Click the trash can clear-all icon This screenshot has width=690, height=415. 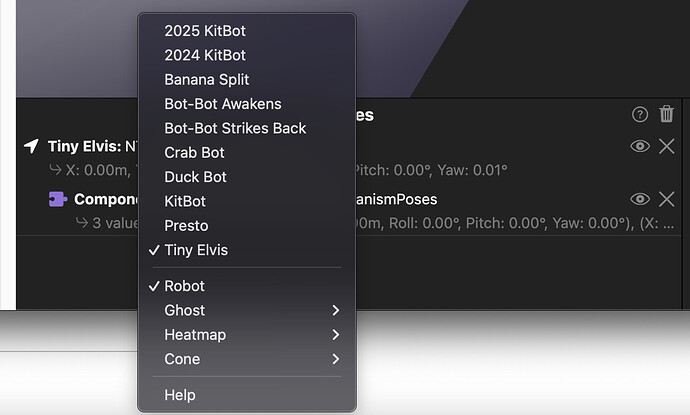coord(667,114)
